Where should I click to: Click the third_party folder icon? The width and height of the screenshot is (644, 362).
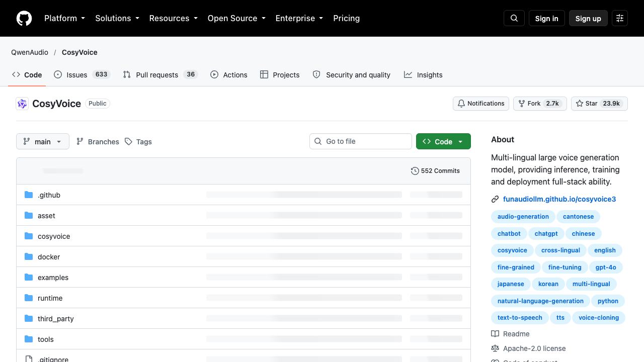click(x=29, y=318)
